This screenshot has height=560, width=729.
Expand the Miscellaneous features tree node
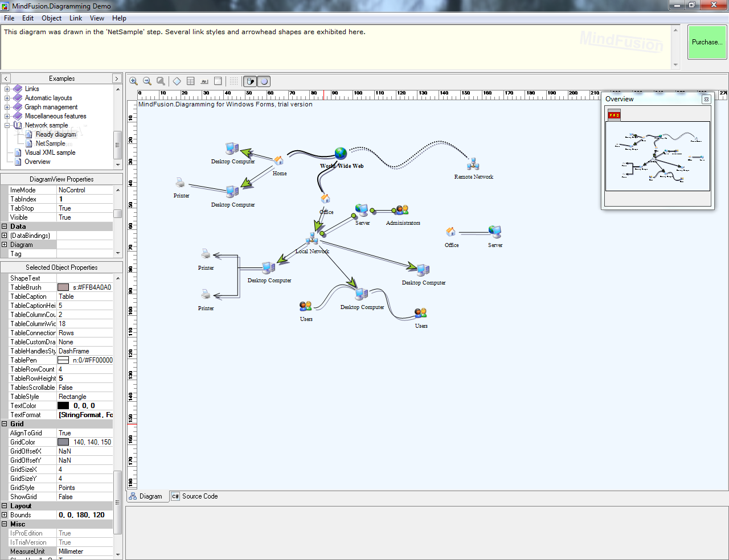pos(7,116)
